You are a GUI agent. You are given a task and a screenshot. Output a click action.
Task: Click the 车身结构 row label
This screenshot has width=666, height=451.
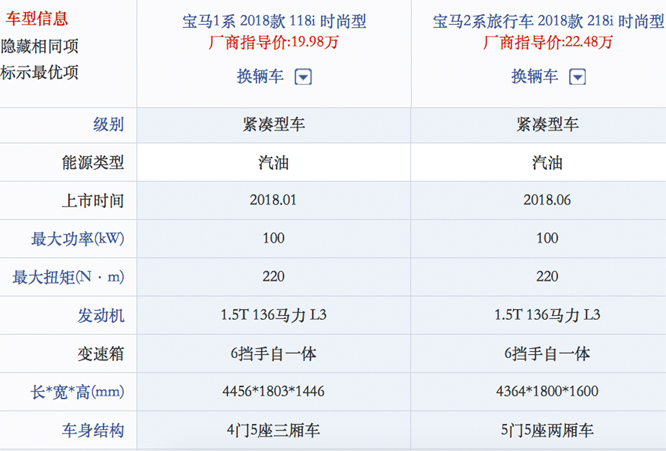93,431
